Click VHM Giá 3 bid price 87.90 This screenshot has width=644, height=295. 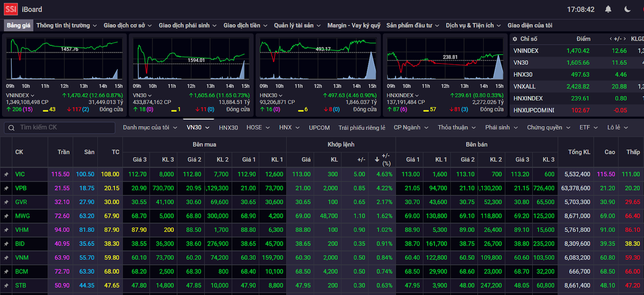pos(139,230)
